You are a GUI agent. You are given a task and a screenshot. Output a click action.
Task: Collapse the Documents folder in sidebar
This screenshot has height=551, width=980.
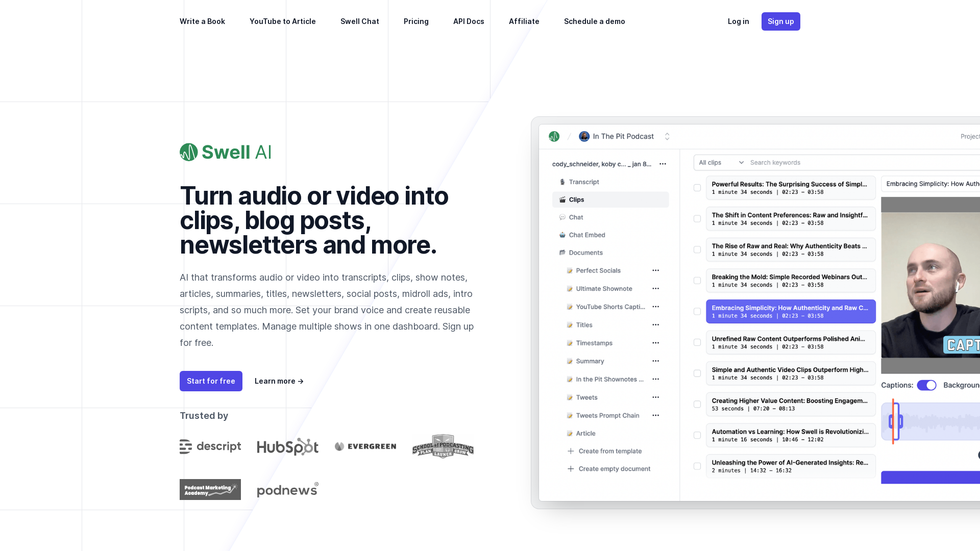[585, 253]
